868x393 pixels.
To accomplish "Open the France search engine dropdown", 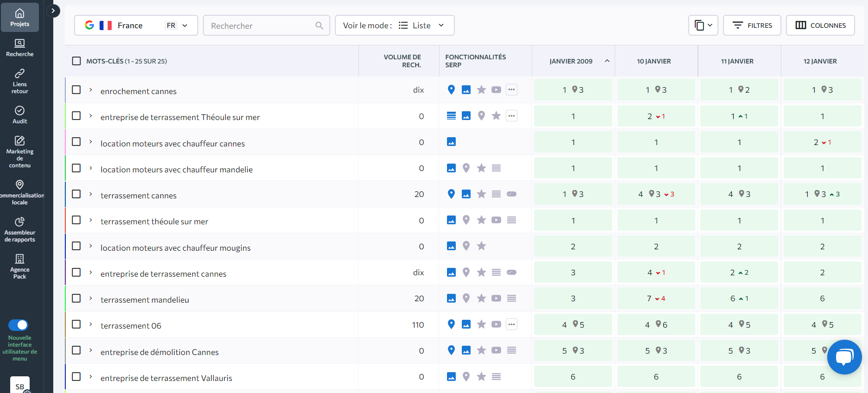I will coord(136,25).
